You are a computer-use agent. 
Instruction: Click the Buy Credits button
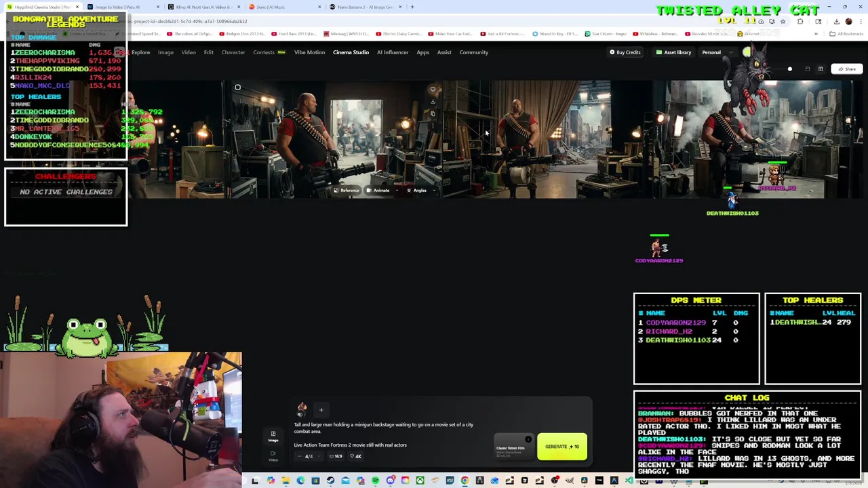click(625, 52)
